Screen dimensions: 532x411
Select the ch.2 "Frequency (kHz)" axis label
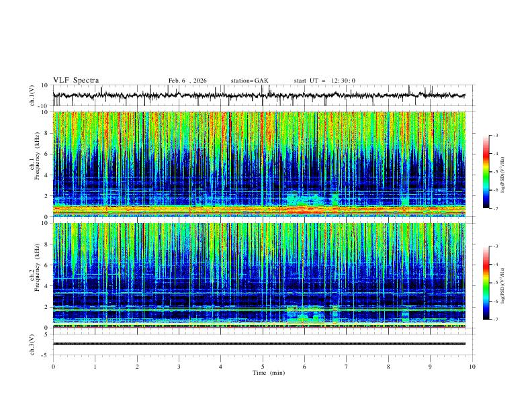37,267
